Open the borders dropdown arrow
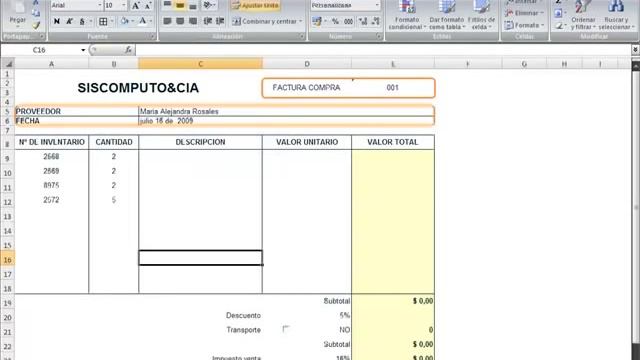The image size is (640, 360). click(x=112, y=21)
